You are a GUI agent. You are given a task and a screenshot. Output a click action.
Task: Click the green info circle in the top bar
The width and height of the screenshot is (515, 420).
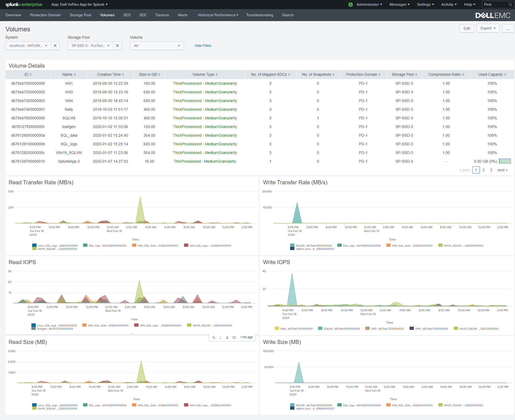350,4
